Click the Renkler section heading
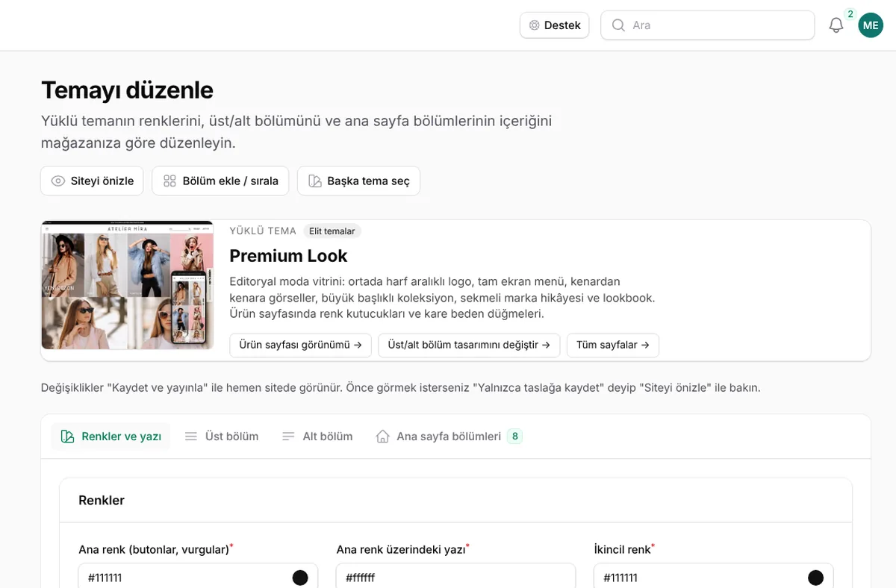Image resolution: width=896 pixels, height=588 pixels. point(102,501)
